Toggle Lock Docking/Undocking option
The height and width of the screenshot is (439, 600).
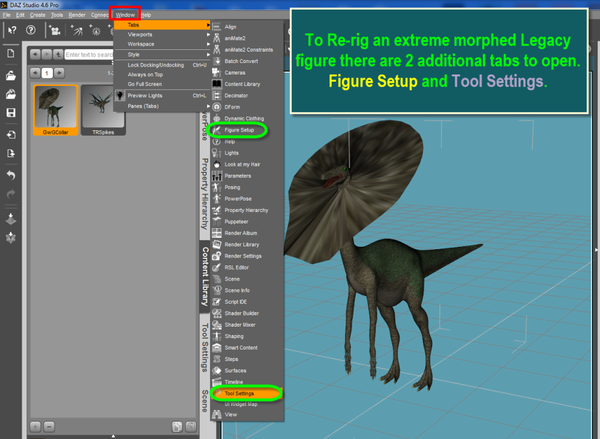[162, 65]
